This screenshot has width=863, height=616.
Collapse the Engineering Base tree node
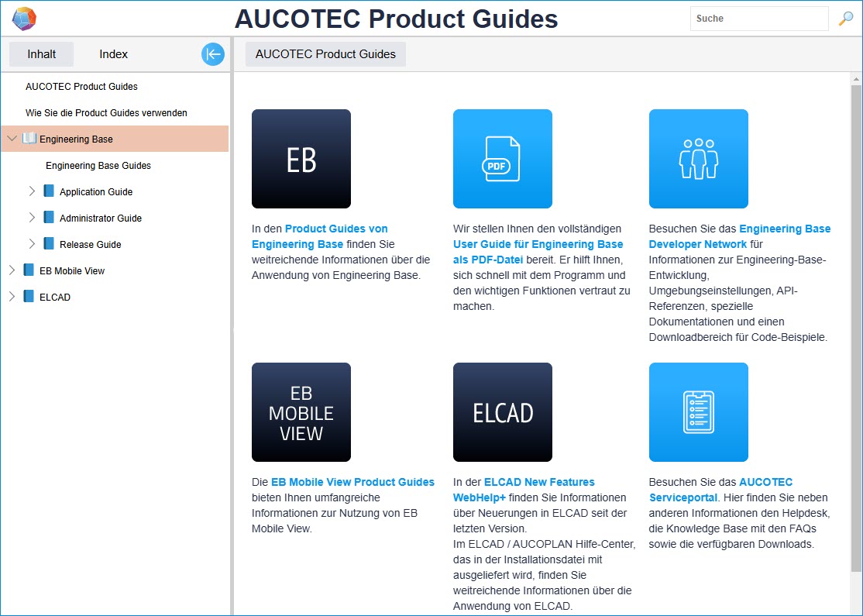coord(12,139)
